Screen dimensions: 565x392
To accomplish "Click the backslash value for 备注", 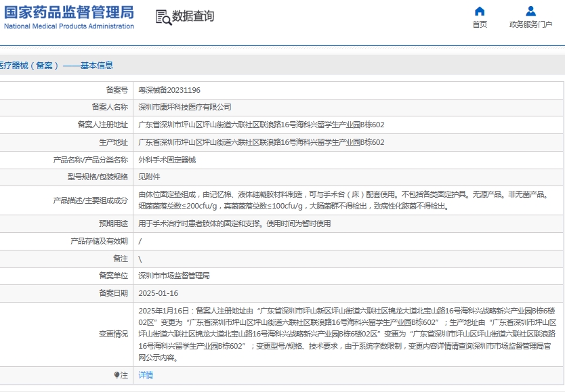I will [140, 259].
